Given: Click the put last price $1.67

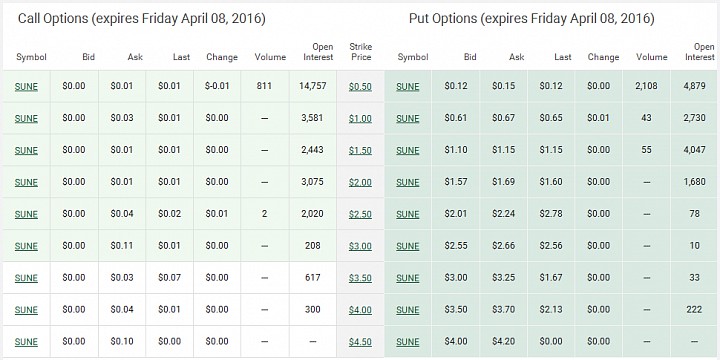Looking at the screenshot, I should click(x=551, y=277).
